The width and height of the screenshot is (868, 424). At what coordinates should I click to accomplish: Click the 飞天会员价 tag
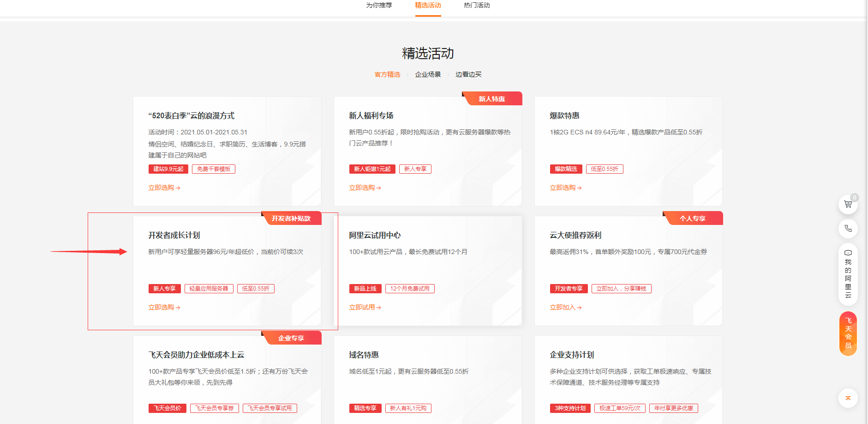click(x=168, y=408)
